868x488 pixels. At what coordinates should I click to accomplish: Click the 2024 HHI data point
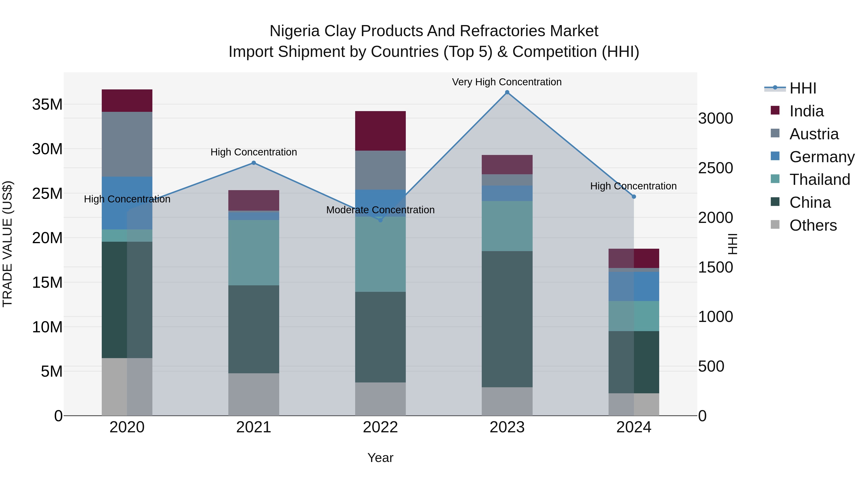(x=634, y=197)
